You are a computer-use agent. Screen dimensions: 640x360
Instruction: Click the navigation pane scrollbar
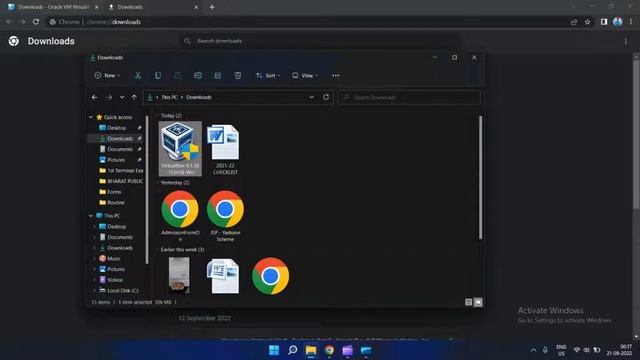[x=147, y=189]
